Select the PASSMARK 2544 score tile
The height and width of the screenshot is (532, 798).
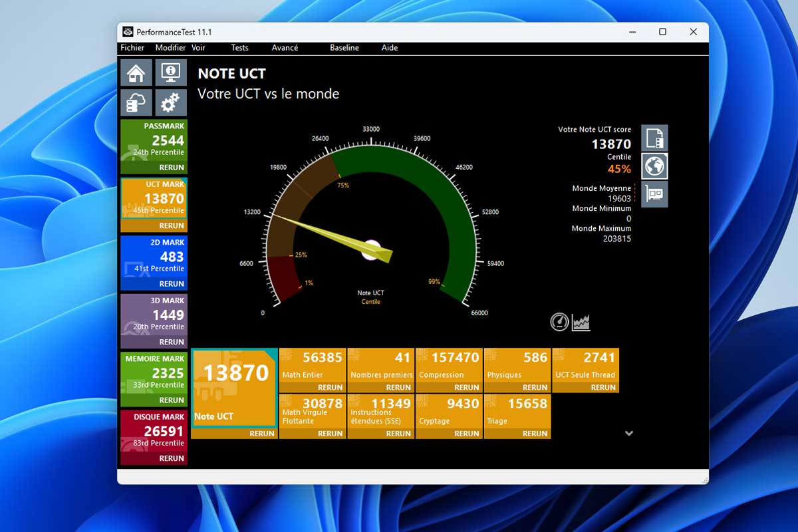click(x=154, y=141)
